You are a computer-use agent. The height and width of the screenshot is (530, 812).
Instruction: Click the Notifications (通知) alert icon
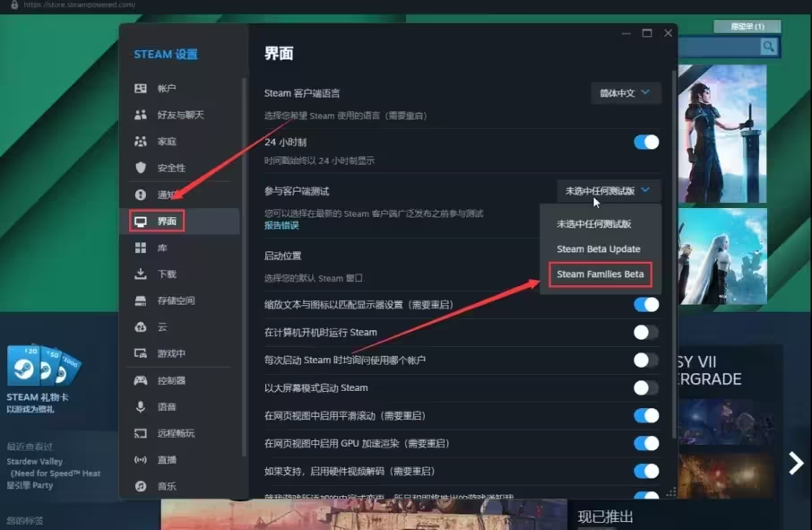coord(141,195)
